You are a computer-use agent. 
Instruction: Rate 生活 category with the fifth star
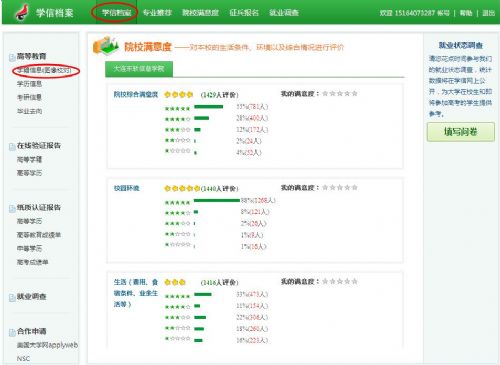[x=355, y=281]
